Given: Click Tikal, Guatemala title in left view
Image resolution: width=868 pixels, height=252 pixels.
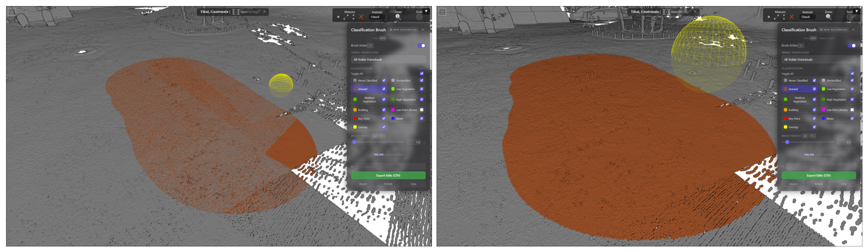Looking at the screenshot, I should (214, 12).
